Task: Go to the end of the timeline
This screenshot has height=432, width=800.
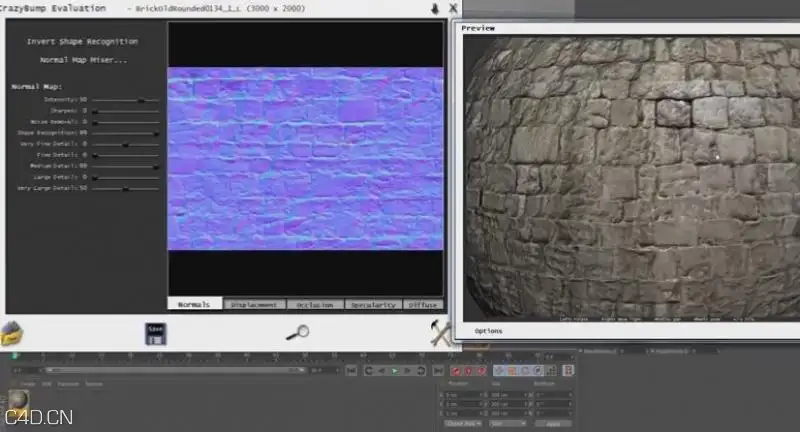Action: (x=438, y=371)
